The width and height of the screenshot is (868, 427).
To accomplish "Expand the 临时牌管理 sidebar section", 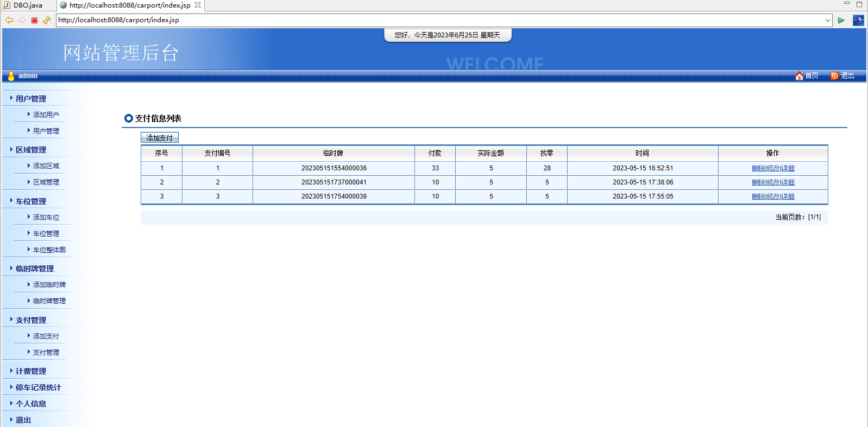I will pos(34,269).
